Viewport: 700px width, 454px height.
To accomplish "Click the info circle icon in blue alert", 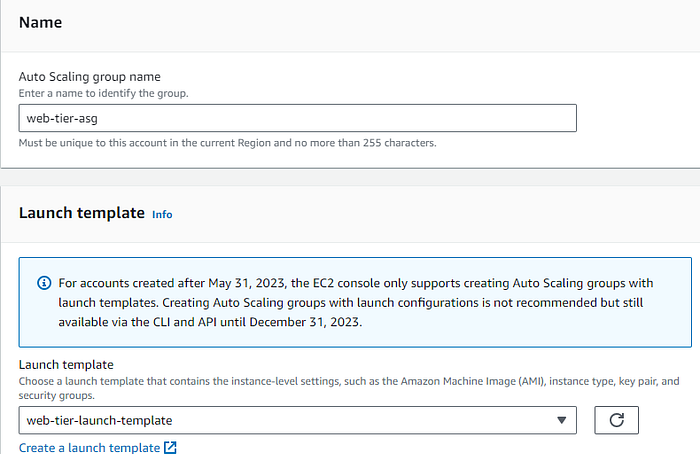I will coord(44,283).
